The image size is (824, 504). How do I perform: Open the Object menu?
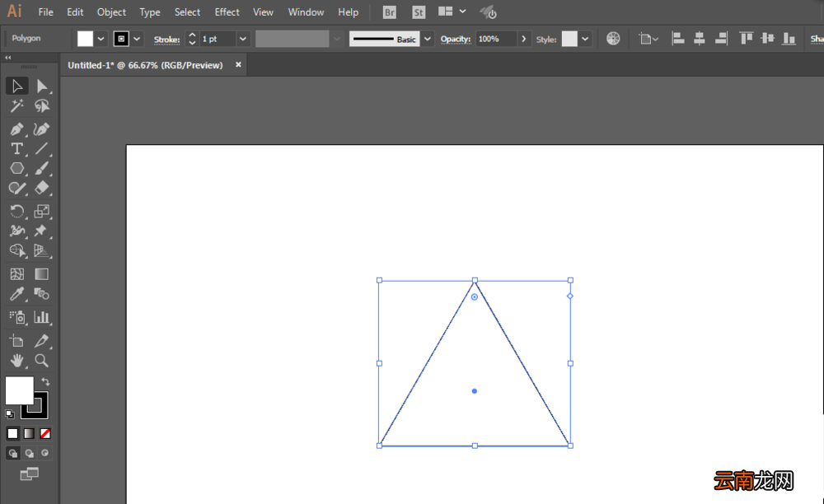111,12
